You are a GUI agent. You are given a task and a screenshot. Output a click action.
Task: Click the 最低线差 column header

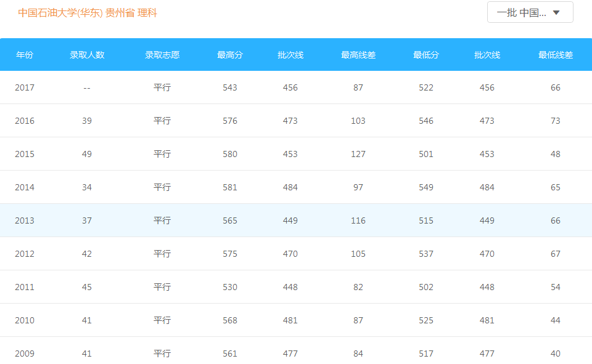(556, 55)
